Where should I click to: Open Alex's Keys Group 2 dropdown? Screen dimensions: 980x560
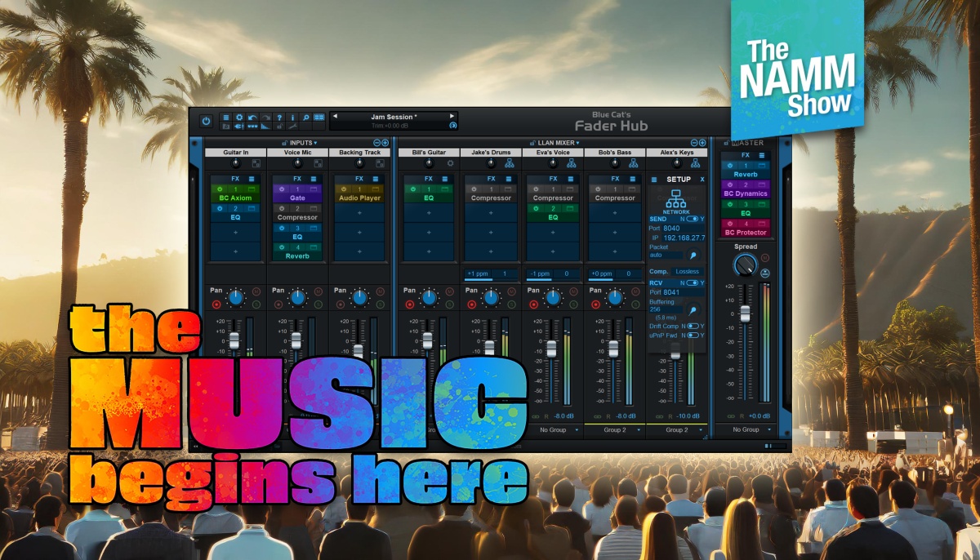coord(677,430)
